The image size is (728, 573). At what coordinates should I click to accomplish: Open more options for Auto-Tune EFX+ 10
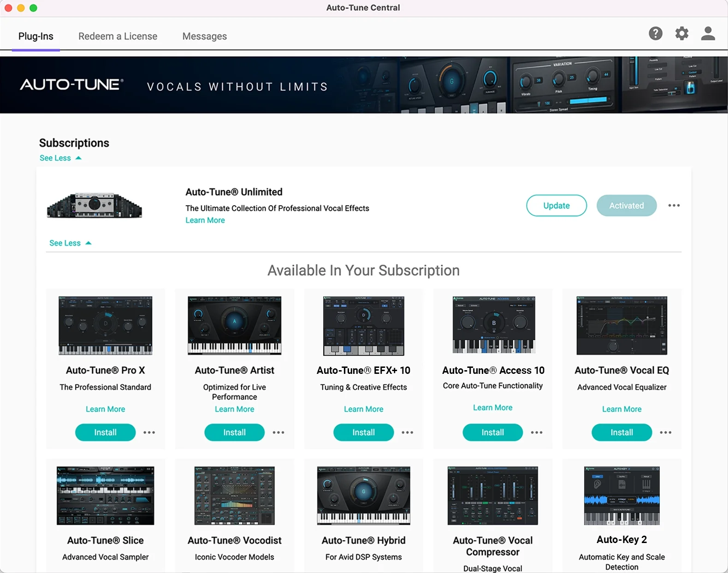pyautogui.click(x=407, y=432)
